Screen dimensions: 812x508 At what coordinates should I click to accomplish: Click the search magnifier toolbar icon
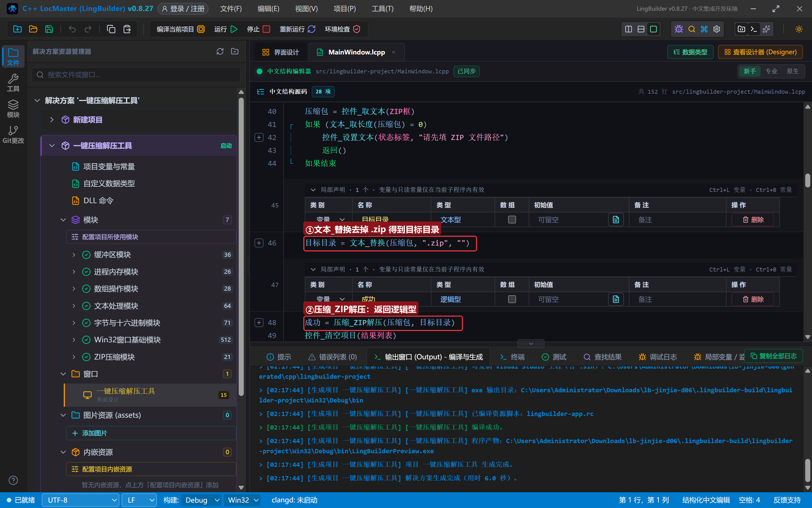point(692,29)
